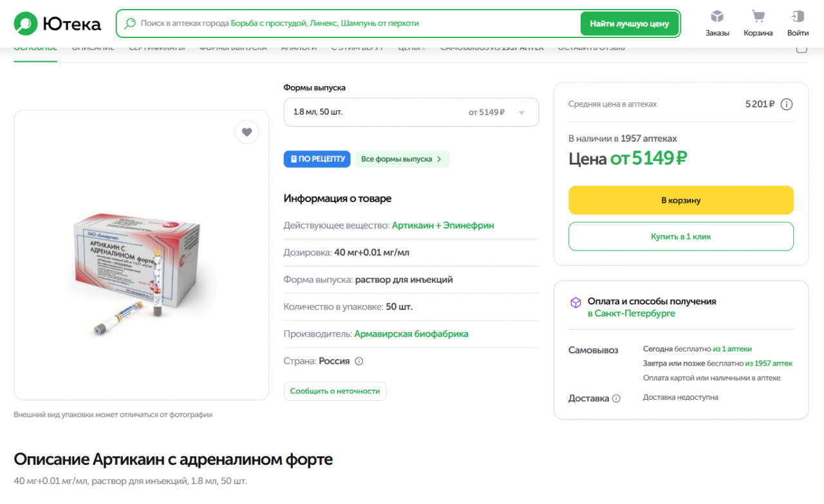Open the Формы выпуска tab
Screen dimensions: 824x504
click(x=232, y=48)
